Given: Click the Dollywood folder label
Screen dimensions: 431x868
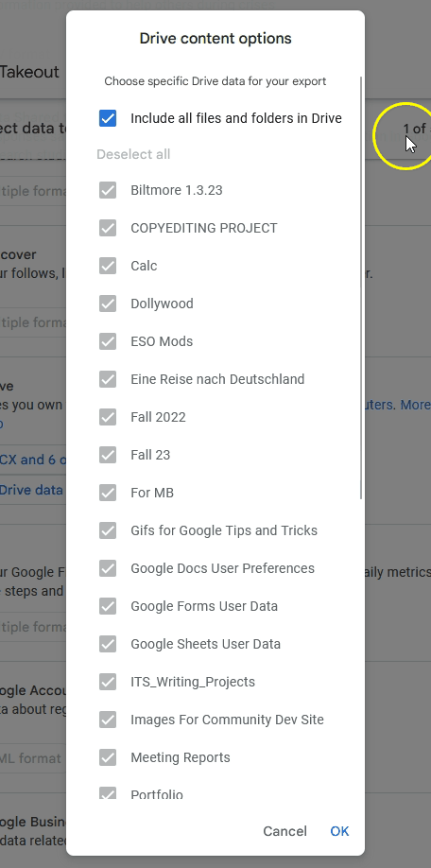Looking at the screenshot, I should tap(163, 304).
